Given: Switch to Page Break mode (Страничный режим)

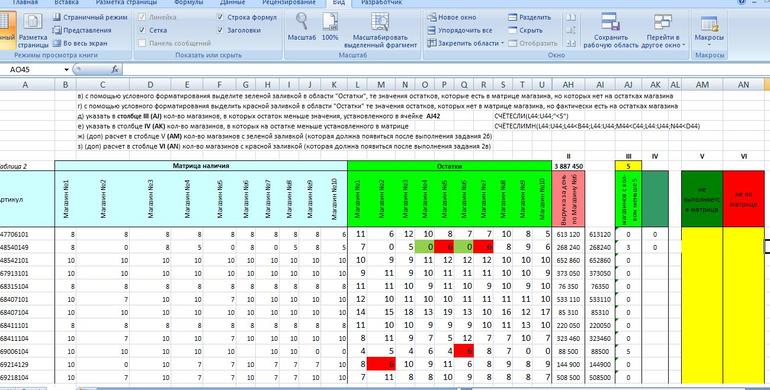Looking at the screenshot, I should tap(90, 17).
